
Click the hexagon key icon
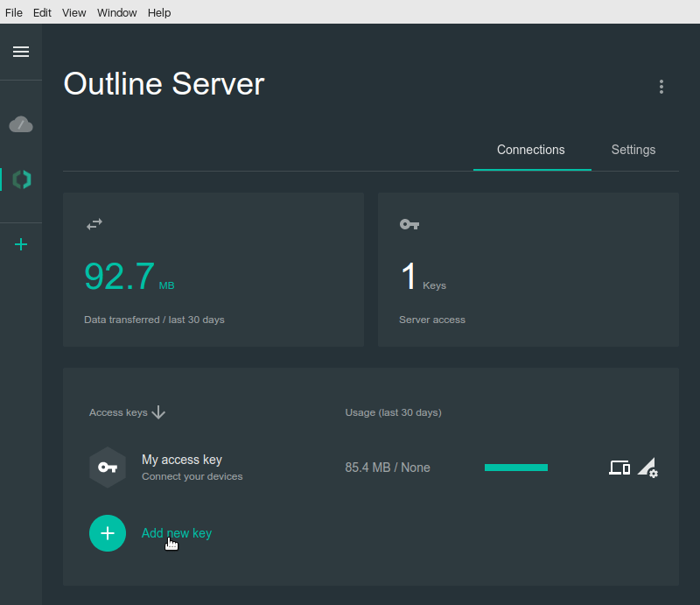pos(108,468)
